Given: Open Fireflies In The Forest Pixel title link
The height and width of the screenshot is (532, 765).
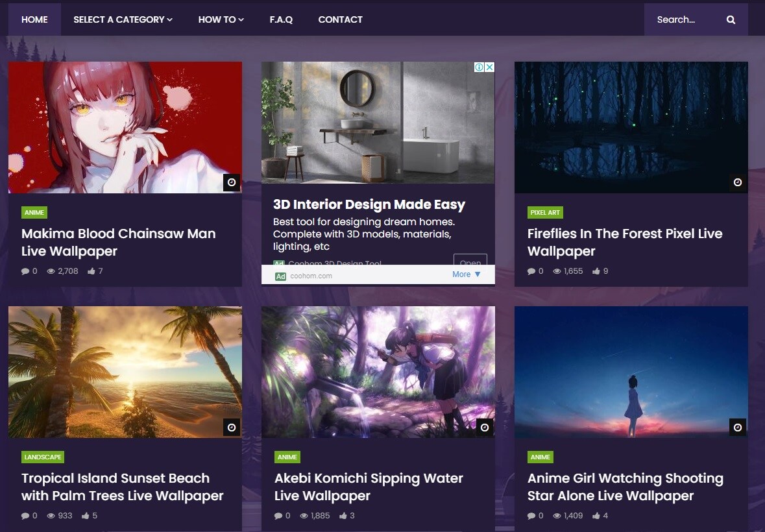Looking at the screenshot, I should [625, 243].
